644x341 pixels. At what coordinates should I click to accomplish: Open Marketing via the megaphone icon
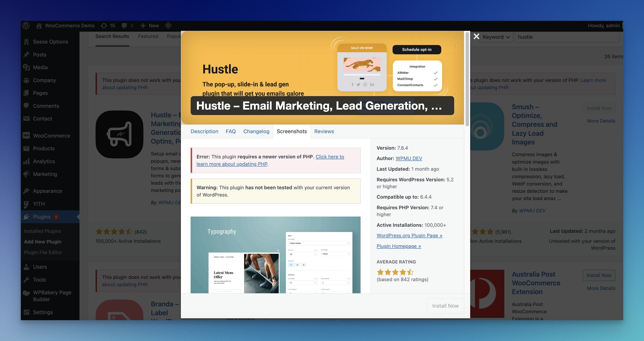[27, 174]
